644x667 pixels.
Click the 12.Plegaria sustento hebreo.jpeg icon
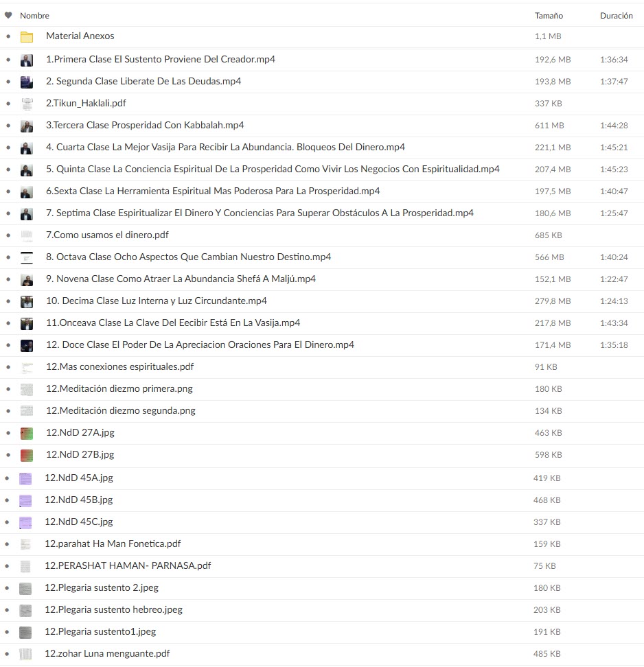[25, 611]
